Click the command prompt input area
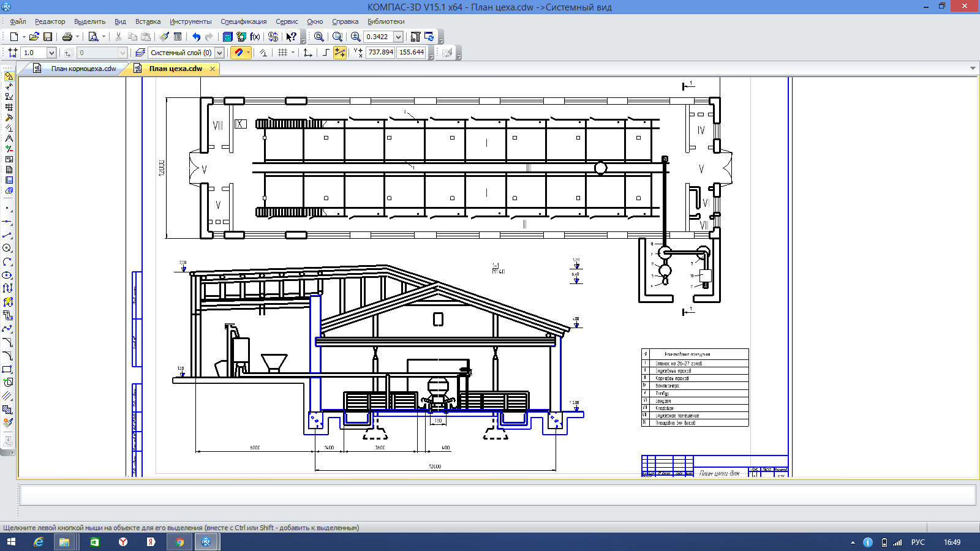Screen dimensions: 980x551 click(497, 495)
